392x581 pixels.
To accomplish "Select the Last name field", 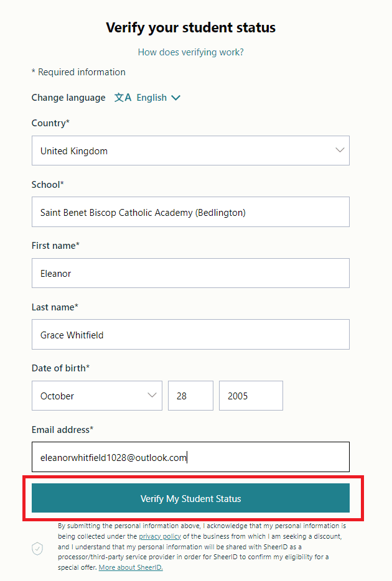I will pyautogui.click(x=190, y=335).
